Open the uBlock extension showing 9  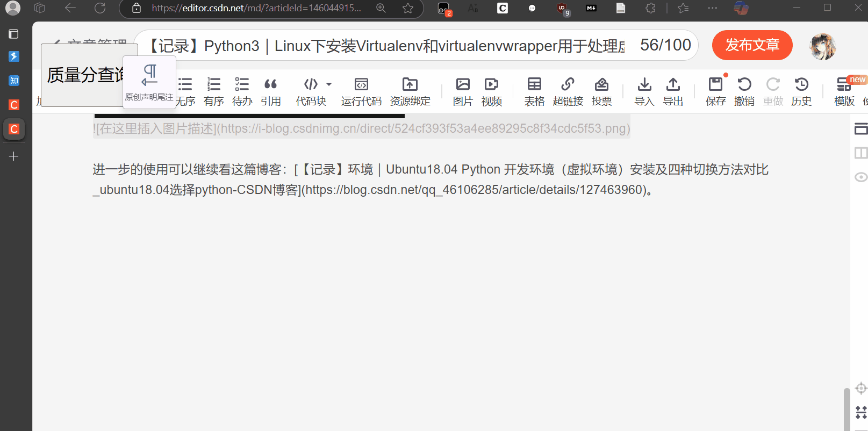click(x=562, y=9)
